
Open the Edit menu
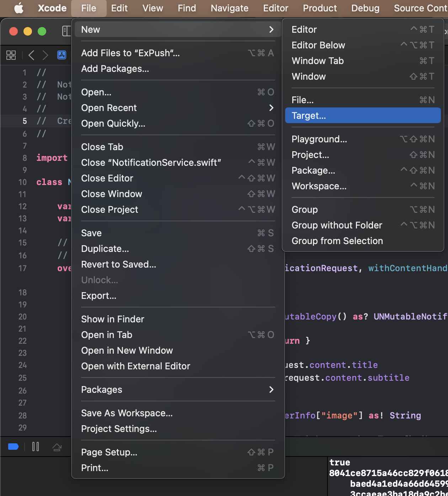coord(119,8)
